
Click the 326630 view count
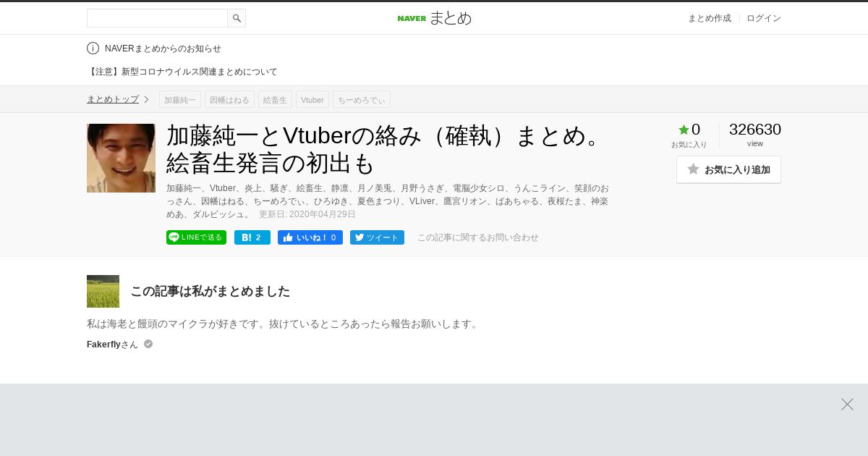(x=755, y=130)
